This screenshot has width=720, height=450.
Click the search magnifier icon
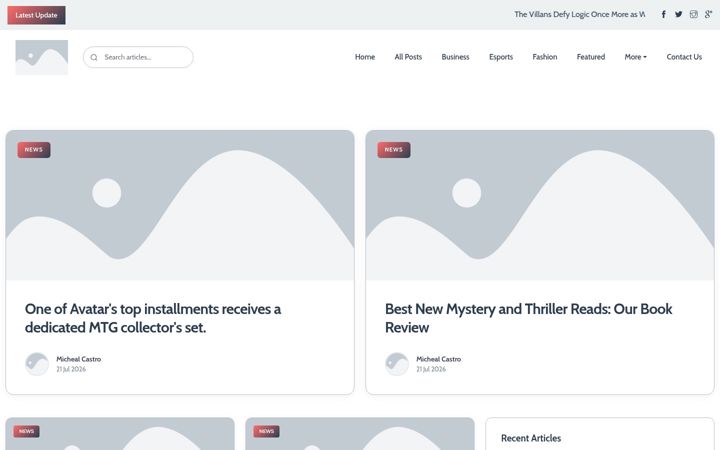[x=94, y=57]
